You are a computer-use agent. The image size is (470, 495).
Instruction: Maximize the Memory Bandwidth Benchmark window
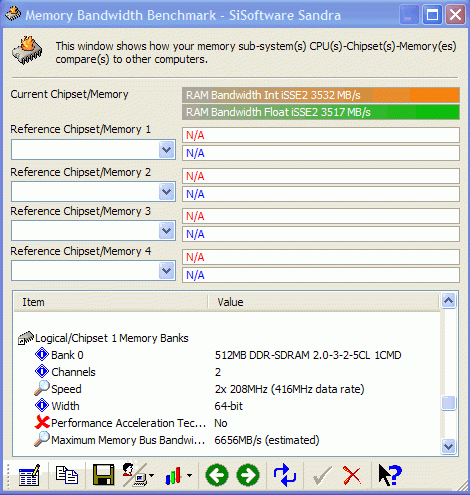click(x=432, y=15)
